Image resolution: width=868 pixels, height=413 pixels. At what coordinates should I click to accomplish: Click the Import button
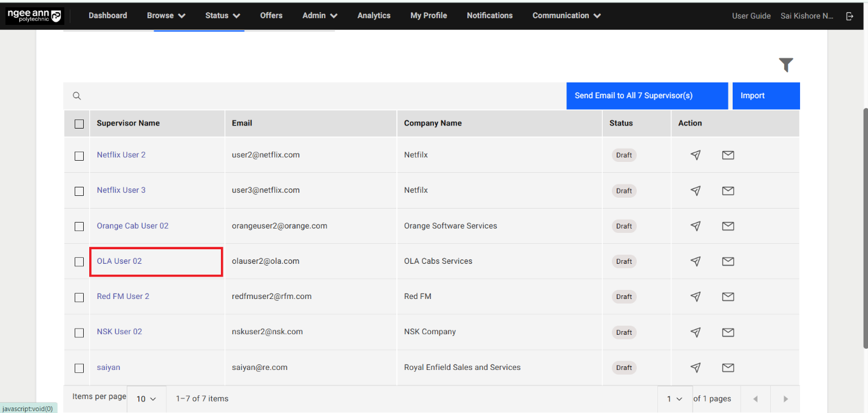click(752, 95)
